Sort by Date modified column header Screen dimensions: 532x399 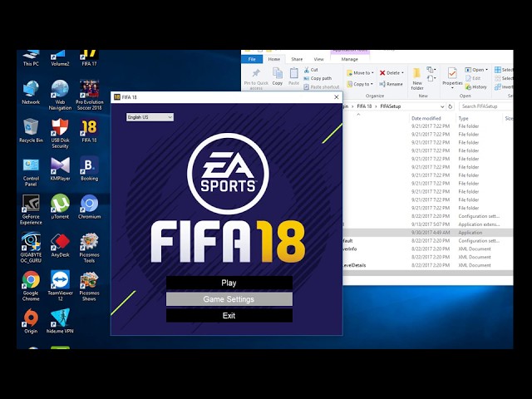point(426,118)
